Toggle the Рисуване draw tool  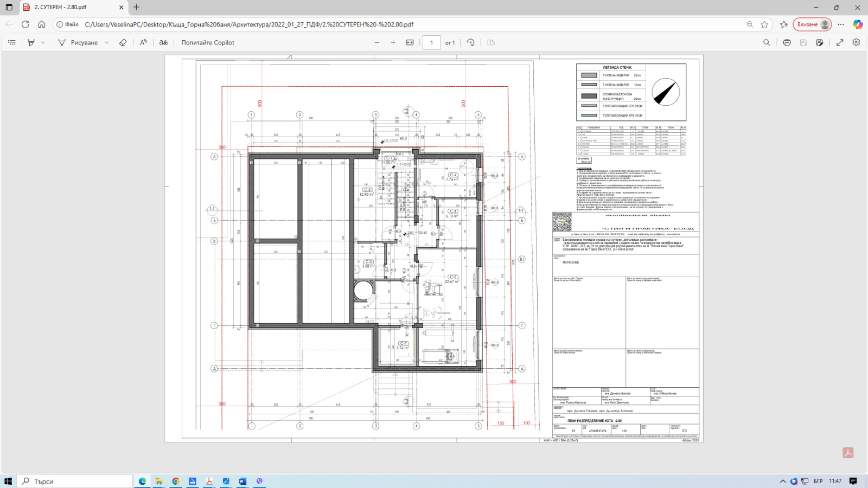[x=78, y=42]
